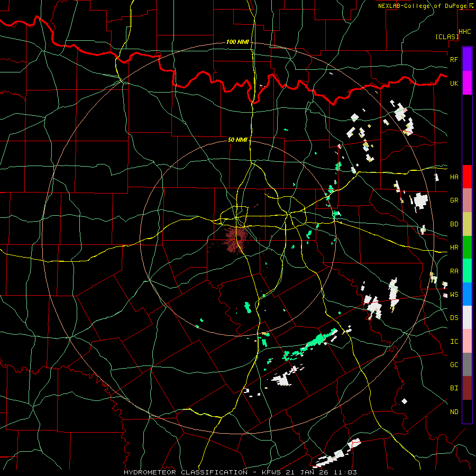The height and width of the screenshot is (476, 476).
Task: Click the "[CLAS]" units label
Action: click(x=447, y=37)
